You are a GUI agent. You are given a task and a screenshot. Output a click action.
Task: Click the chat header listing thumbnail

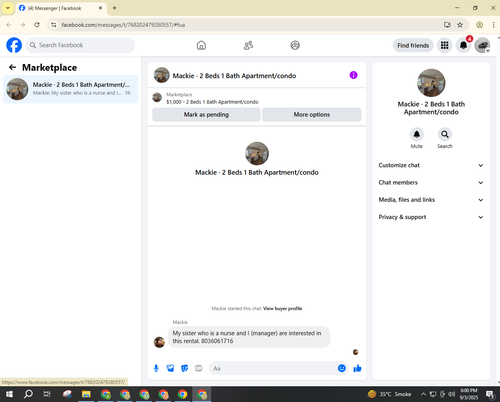pos(162,75)
